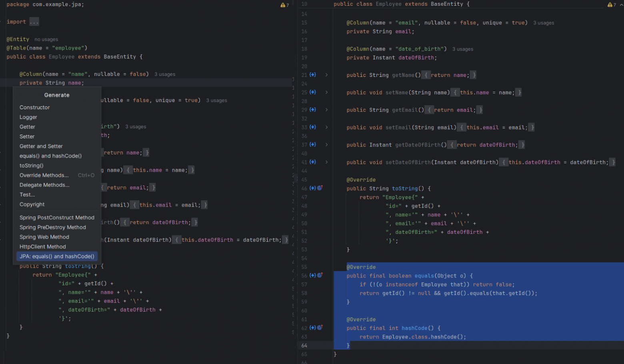Place caret on 'private String name;' line
The image size is (624, 364).
click(x=52, y=83)
